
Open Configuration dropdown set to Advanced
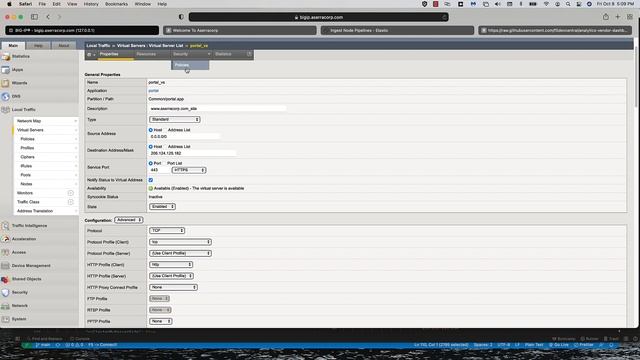[x=129, y=220]
